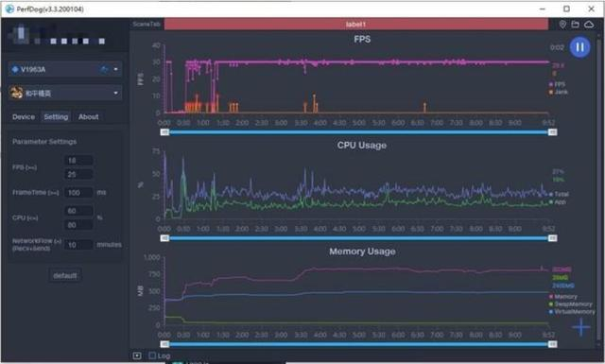This screenshot has width=605, height=364.
Task: Toggle the Jank series in legend
Action: [559, 92]
